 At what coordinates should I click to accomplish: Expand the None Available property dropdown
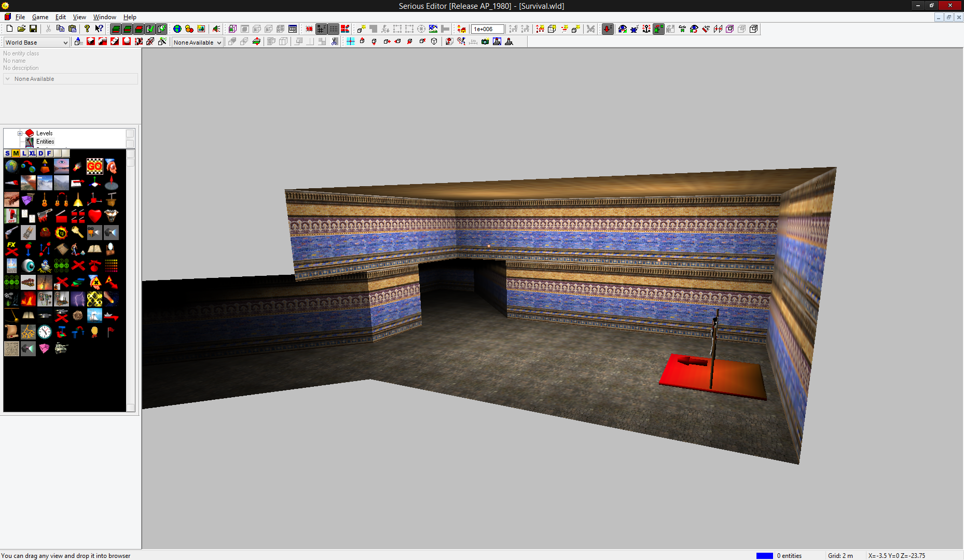tap(71, 79)
